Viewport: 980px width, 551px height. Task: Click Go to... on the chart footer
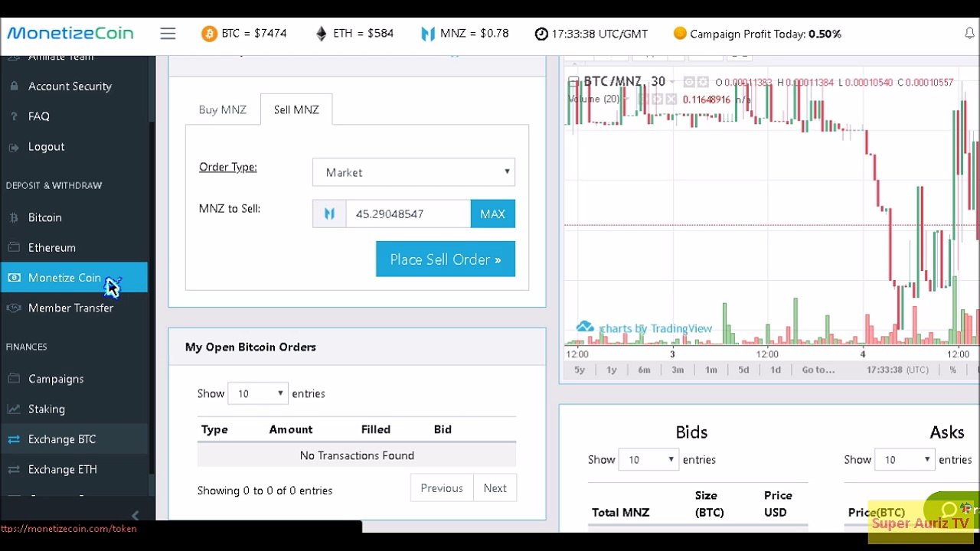tap(818, 370)
